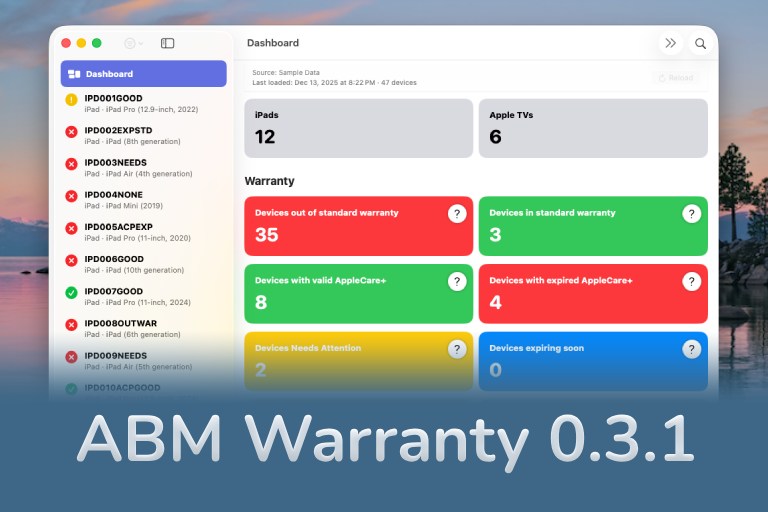Screen dimensions: 768x512
Task: Click the red error icon for IPD005ACPEXP
Action: [72, 228]
